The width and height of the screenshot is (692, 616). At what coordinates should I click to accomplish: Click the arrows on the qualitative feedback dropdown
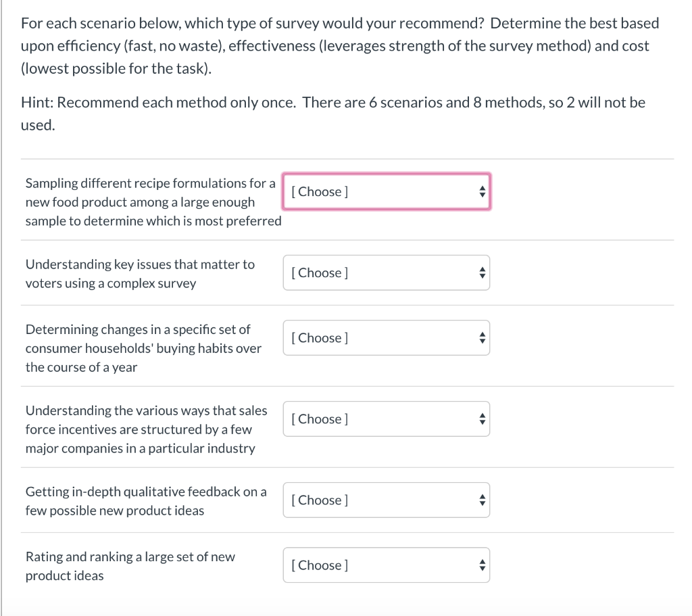coord(483,500)
